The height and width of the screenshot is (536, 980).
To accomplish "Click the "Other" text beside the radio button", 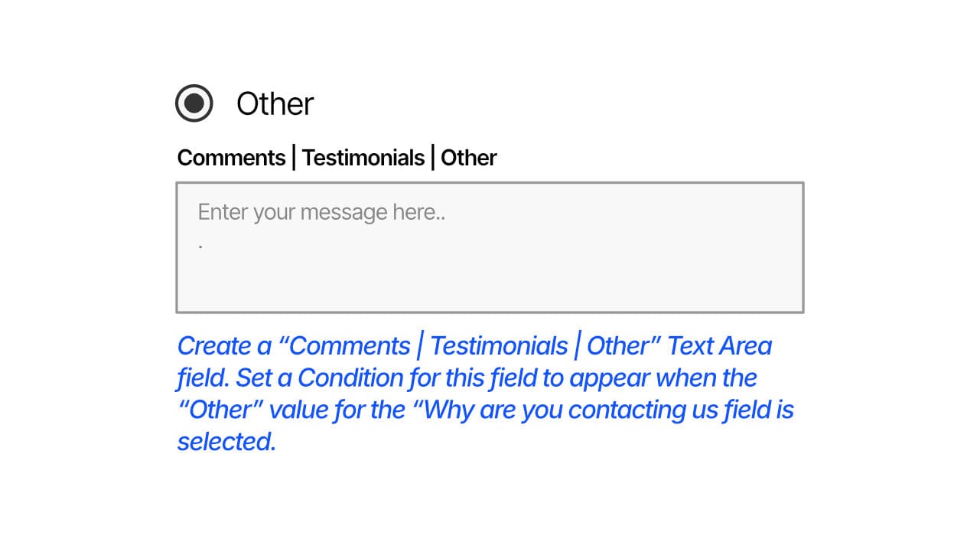I will pos(275,104).
